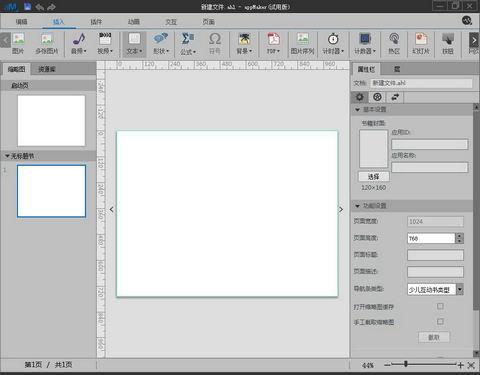Insert a hotspot (热区)
The image size is (480, 375).
394,44
